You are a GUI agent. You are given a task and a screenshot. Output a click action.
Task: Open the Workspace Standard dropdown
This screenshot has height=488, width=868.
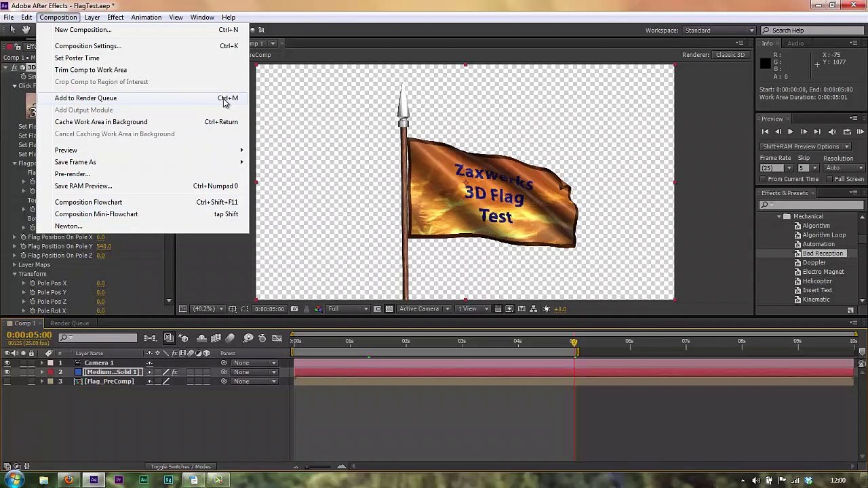[x=719, y=30]
